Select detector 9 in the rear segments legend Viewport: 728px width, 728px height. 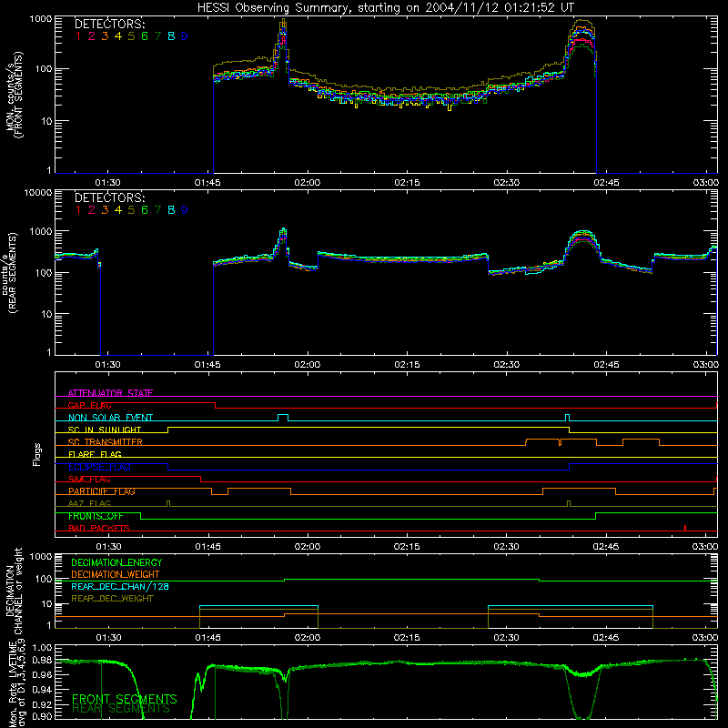pos(185,210)
